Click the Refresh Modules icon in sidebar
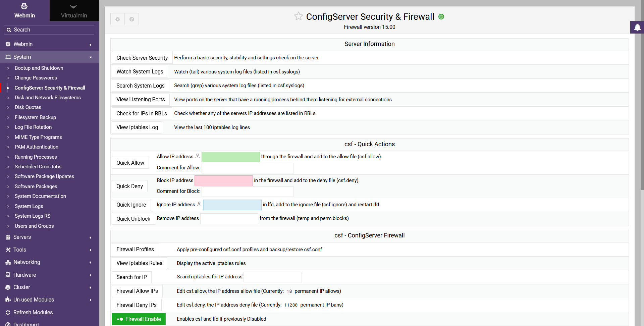The height and width of the screenshot is (326, 644). point(8,312)
